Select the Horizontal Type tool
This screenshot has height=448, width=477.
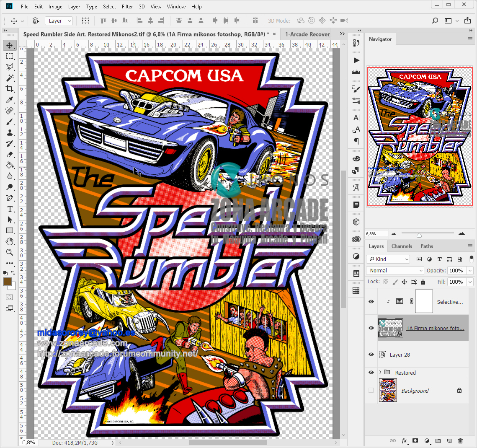(10, 209)
